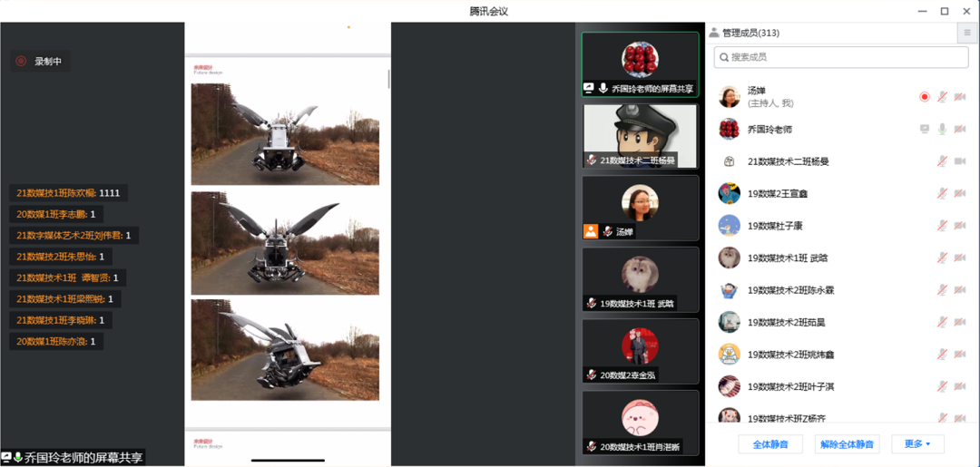Click chat message from 21数媒技1班陈欢棍

pos(68,193)
